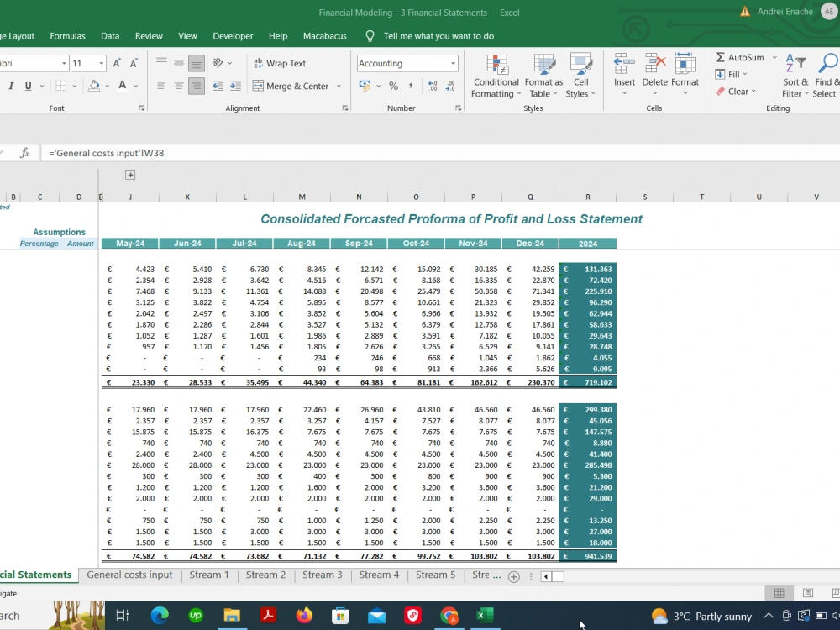Image resolution: width=840 pixels, height=630 pixels.
Task: Toggle bold formatting
Action: click(x=0, y=85)
